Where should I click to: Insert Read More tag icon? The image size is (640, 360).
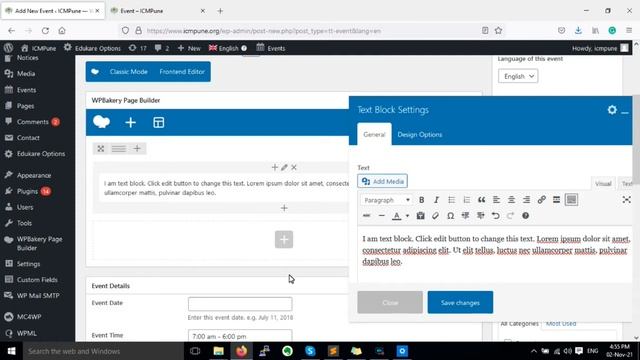[556, 200]
